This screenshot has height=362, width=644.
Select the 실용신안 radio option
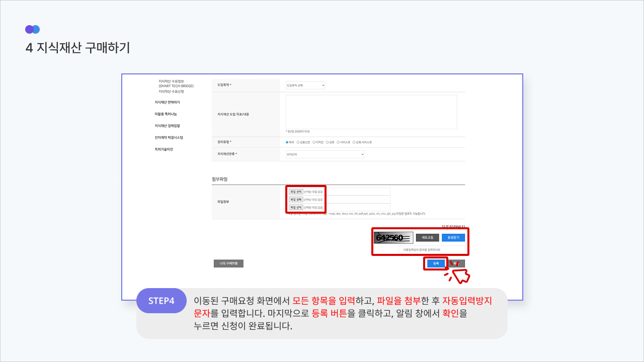click(x=298, y=142)
